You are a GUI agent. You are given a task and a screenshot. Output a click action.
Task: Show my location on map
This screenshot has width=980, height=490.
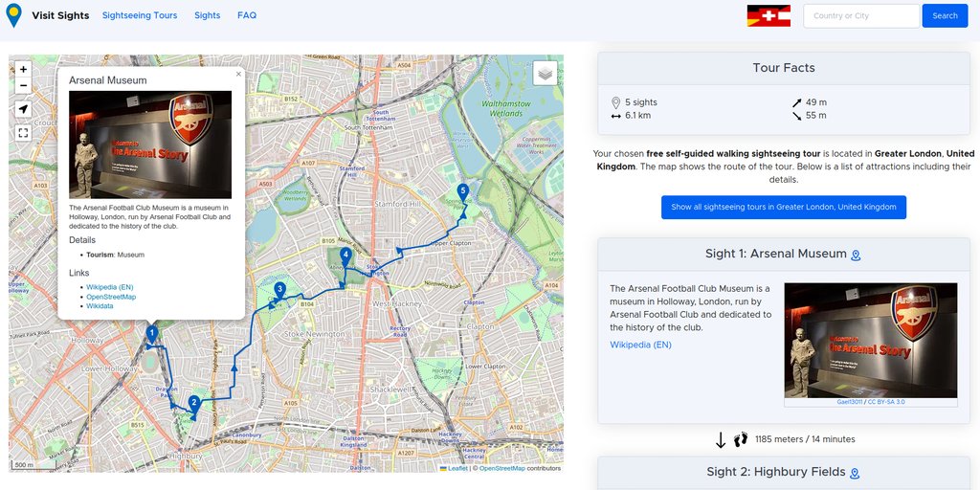23,109
